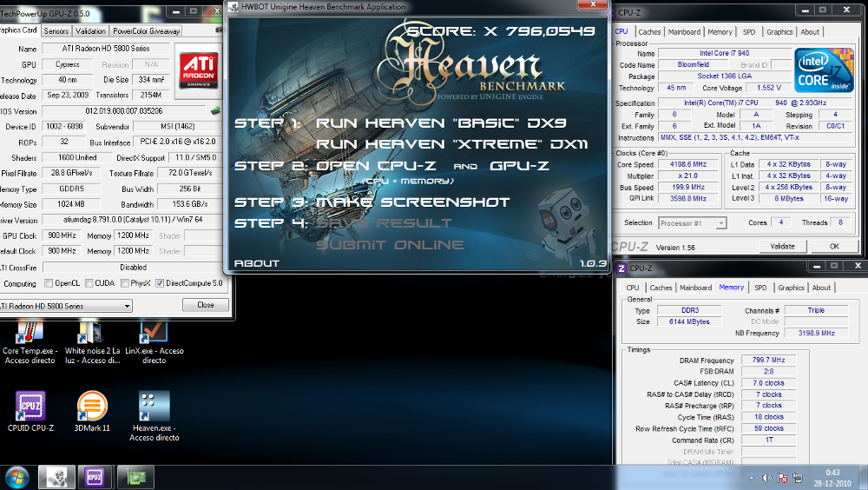
Task: Switch to SPD tab in top CPU-Z
Action: (749, 32)
